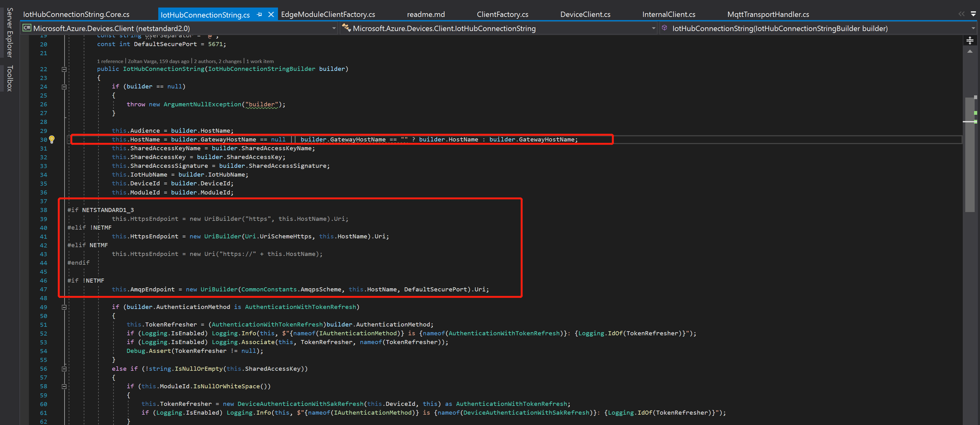
Task: Click the editor split window handle icon
Action: 970,40
